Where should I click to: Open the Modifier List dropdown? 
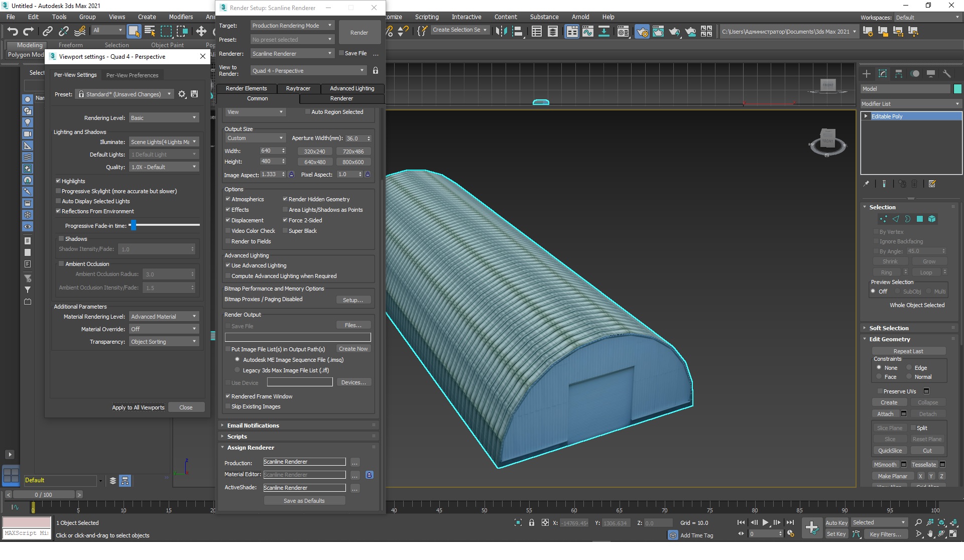coord(910,104)
